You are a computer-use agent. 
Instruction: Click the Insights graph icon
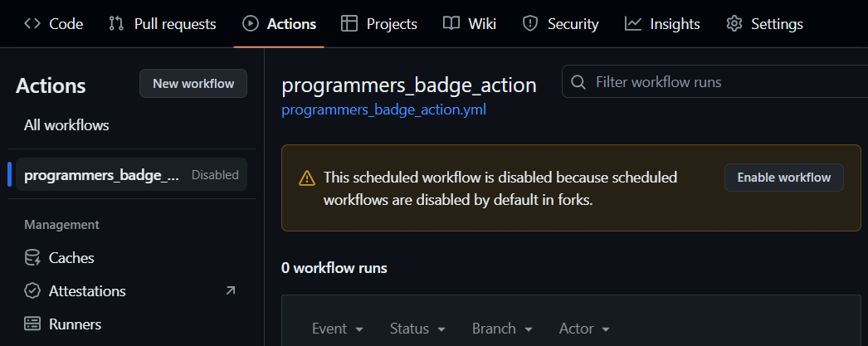coord(633,24)
